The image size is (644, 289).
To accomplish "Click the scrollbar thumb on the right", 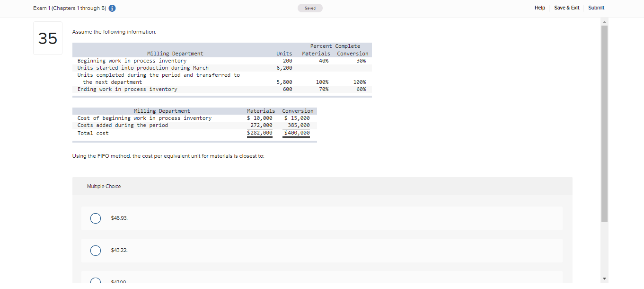I will (x=604, y=123).
